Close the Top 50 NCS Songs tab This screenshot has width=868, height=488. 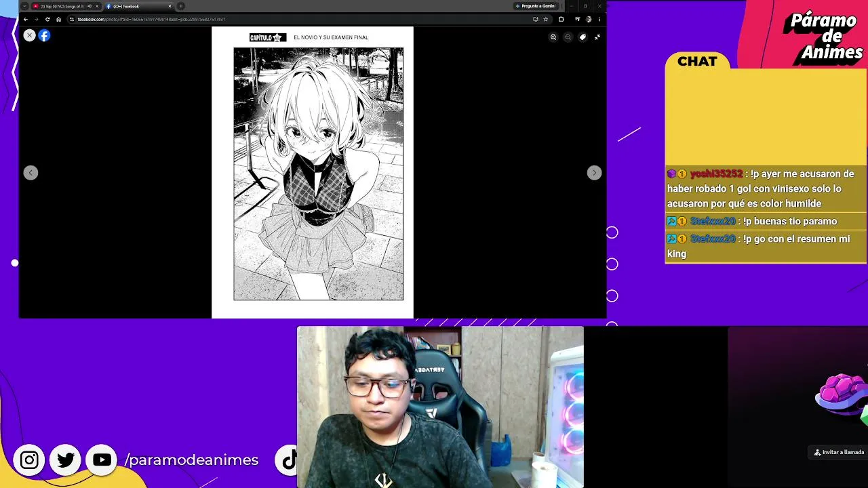(x=97, y=6)
